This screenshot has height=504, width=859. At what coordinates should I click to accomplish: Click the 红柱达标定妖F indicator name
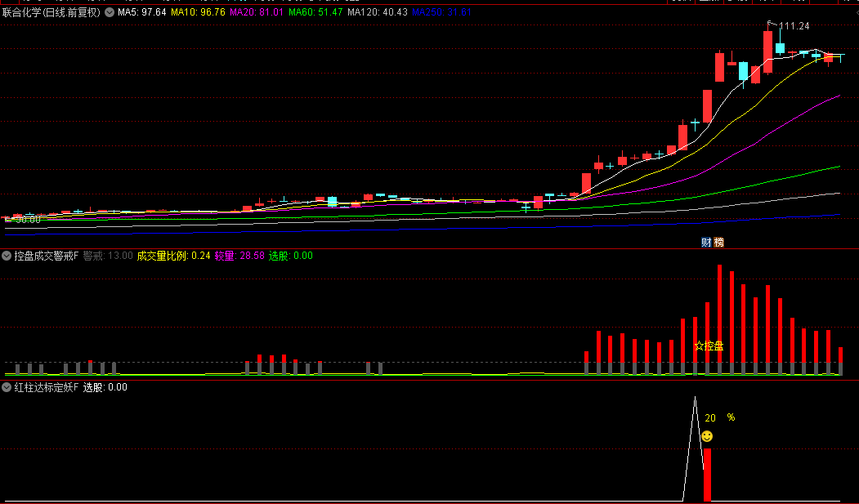[47, 387]
